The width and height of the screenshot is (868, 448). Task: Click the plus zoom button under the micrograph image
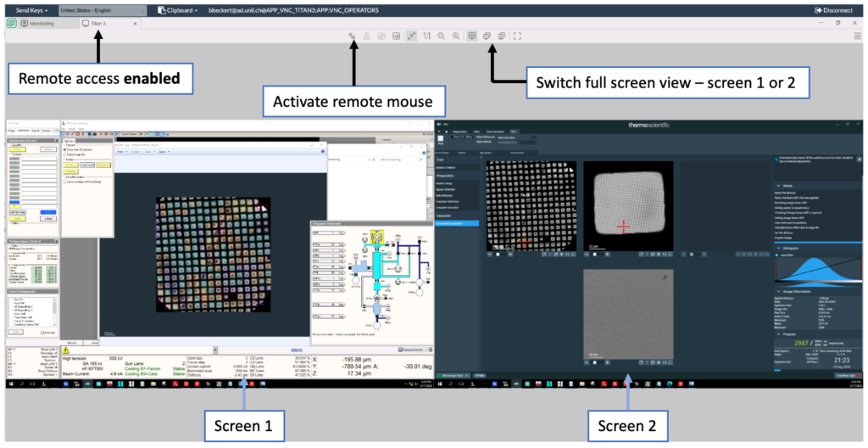coord(607,362)
